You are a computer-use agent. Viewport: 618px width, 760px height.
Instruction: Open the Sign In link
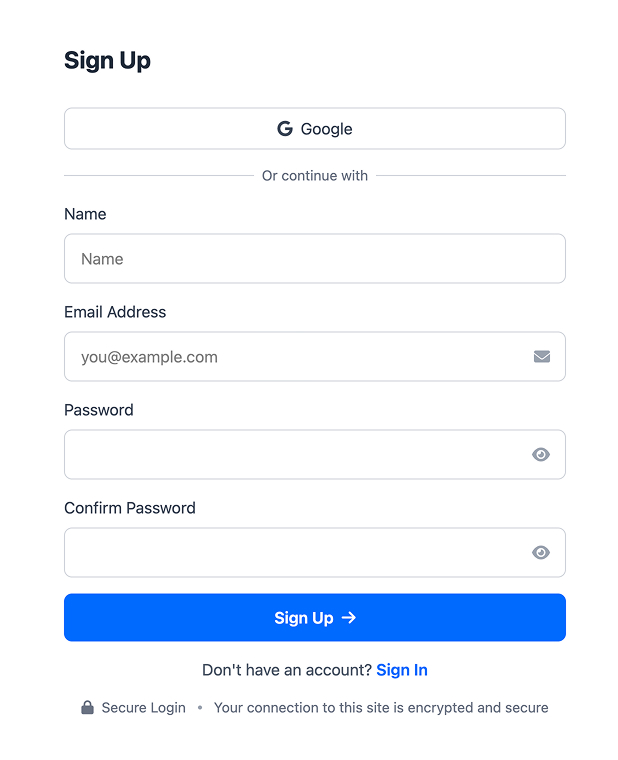click(401, 670)
